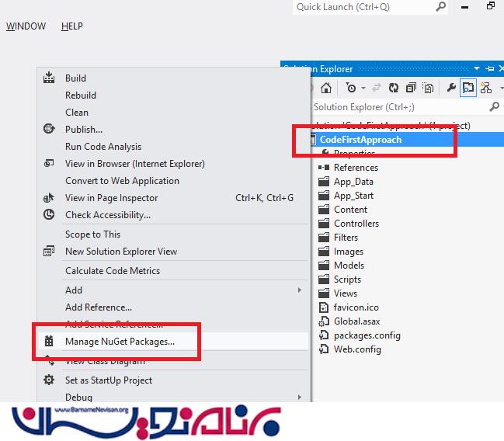504x441 pixels.
Task: Click the Quick Launch magnifier icon
Action: click(440, 7)
